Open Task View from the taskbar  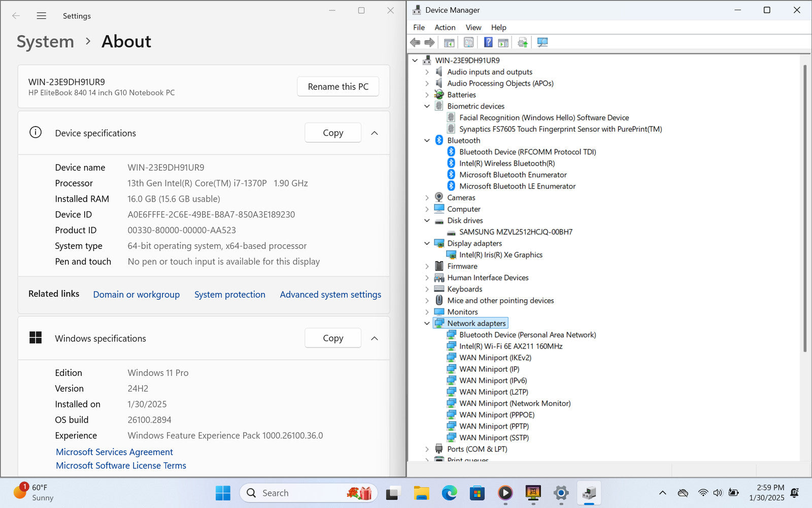click(393, 493)
